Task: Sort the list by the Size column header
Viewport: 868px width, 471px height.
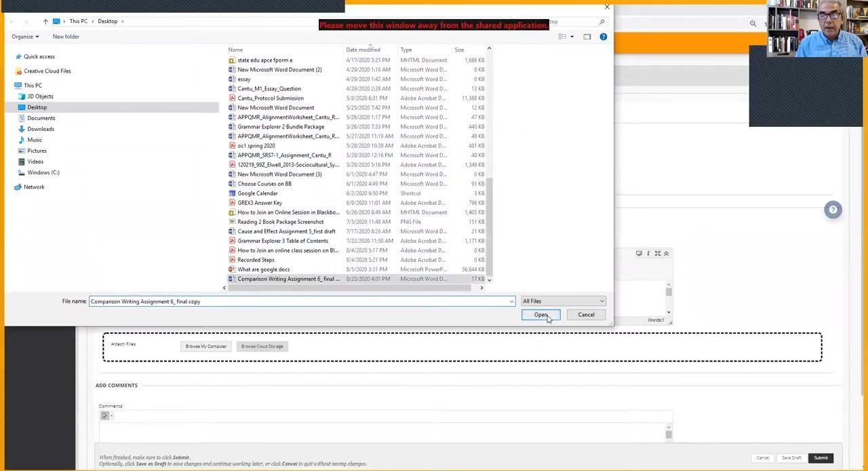Action: click(x=459, y=50)
